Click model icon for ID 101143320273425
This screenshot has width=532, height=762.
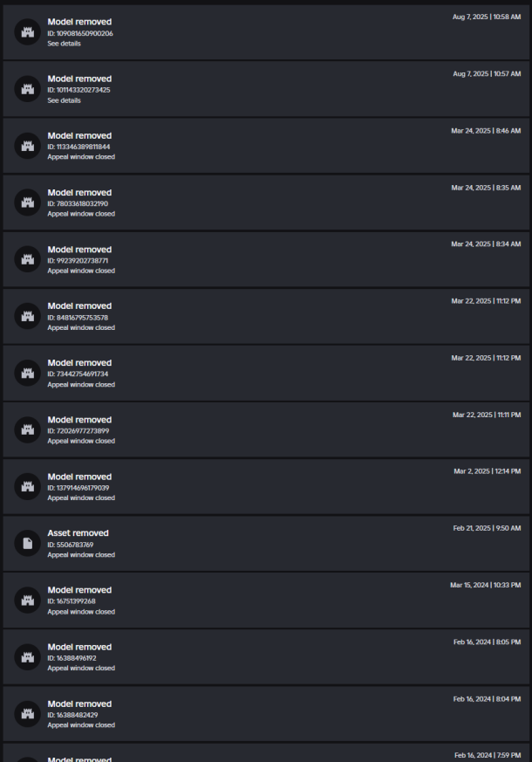pyautogui.click(x=27, y=89)
